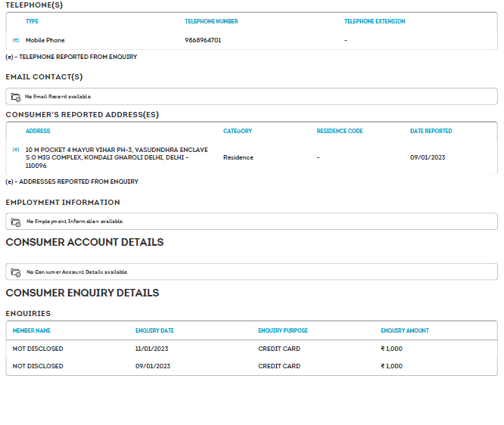504x425 pixels.
Task: Click the ENQUIRY AMOUNT column header
Action: (x=404, y=330)
